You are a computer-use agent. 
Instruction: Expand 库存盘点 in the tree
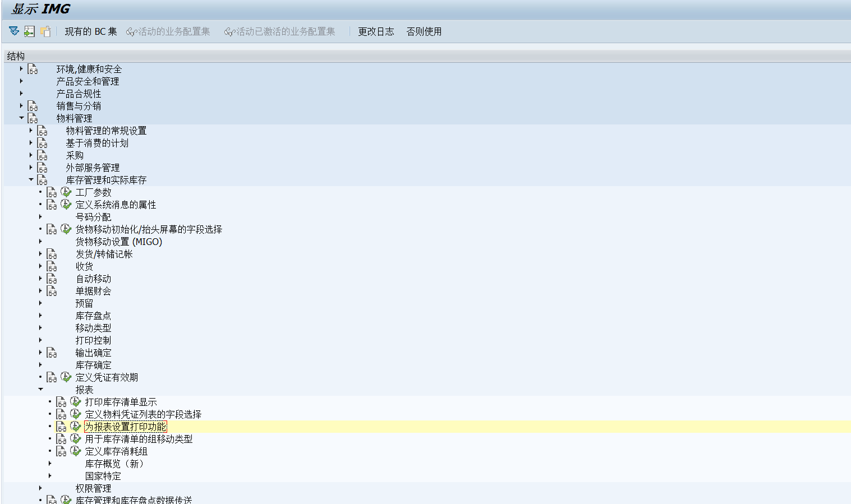[x=39, y=315]
